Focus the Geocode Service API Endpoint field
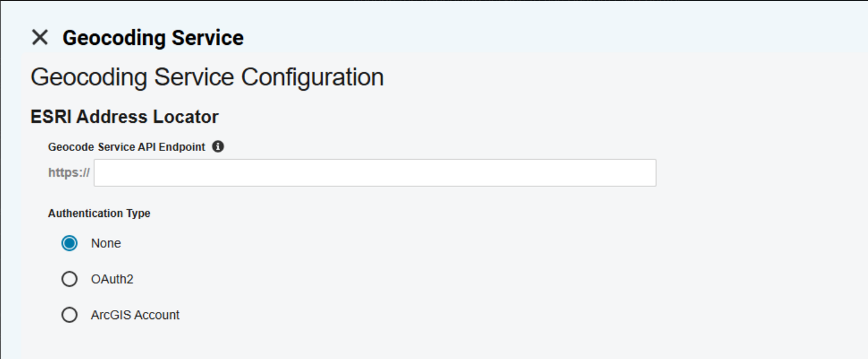The height and width of the screenshot is (359, 868). (375, 173)
